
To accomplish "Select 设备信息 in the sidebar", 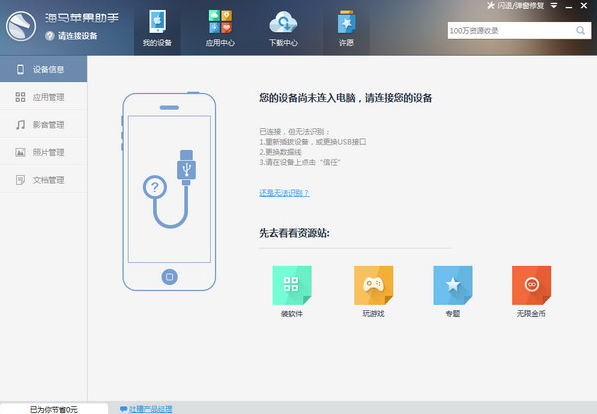I will click(x=43, y=69).
